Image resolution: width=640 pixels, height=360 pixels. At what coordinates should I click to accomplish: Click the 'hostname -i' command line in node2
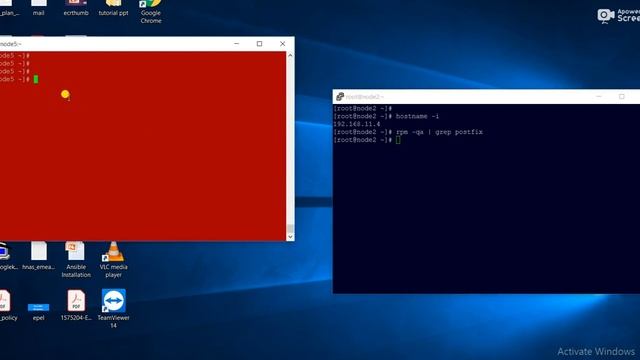pyautogui.click(x=386, y=116)
